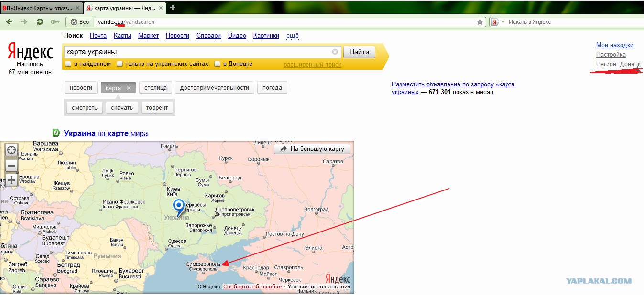Click Сообщить об ошибке map link
Screen dimensions: 644x295
click(x=252, y=287)
